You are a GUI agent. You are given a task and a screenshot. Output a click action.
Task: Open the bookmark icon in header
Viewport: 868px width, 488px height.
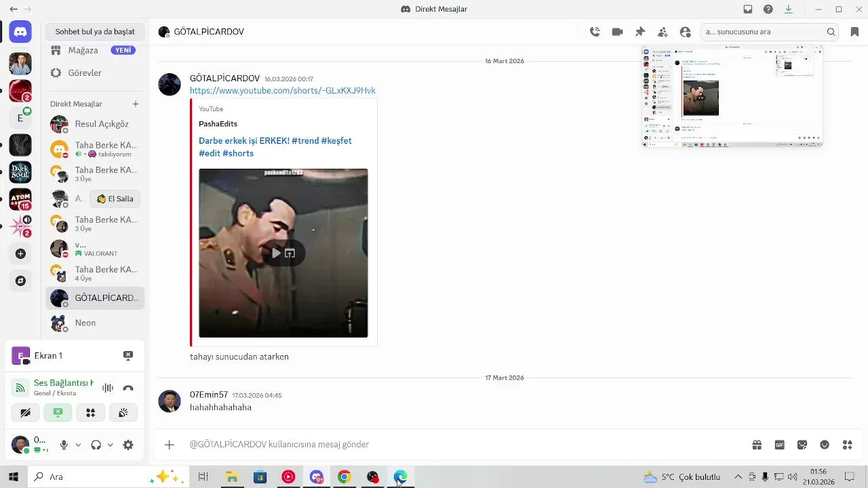pos(854,32)
